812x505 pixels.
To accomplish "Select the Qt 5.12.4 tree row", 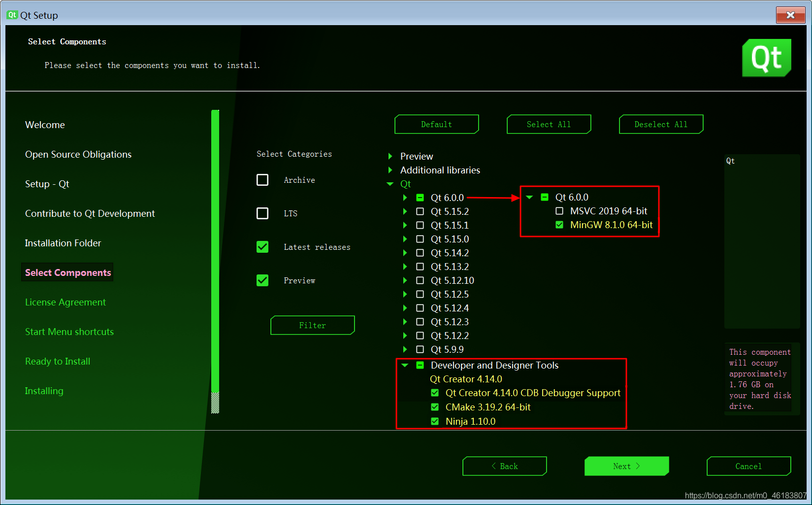I will coord(450,308).
